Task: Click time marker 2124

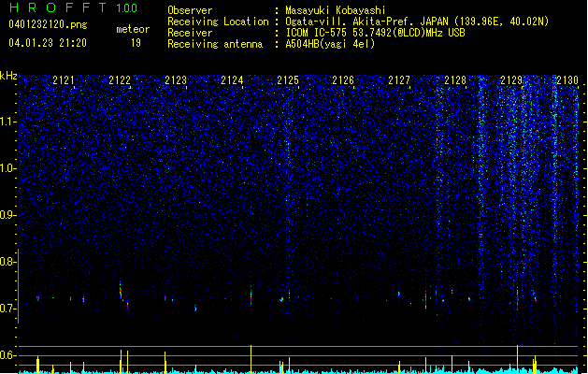Action: click(x=232, y=80)
